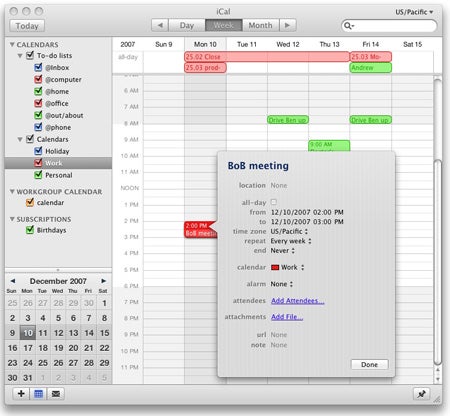Click the Mon 10 column header
450x416 pixels.
click(x=205, y=44)
